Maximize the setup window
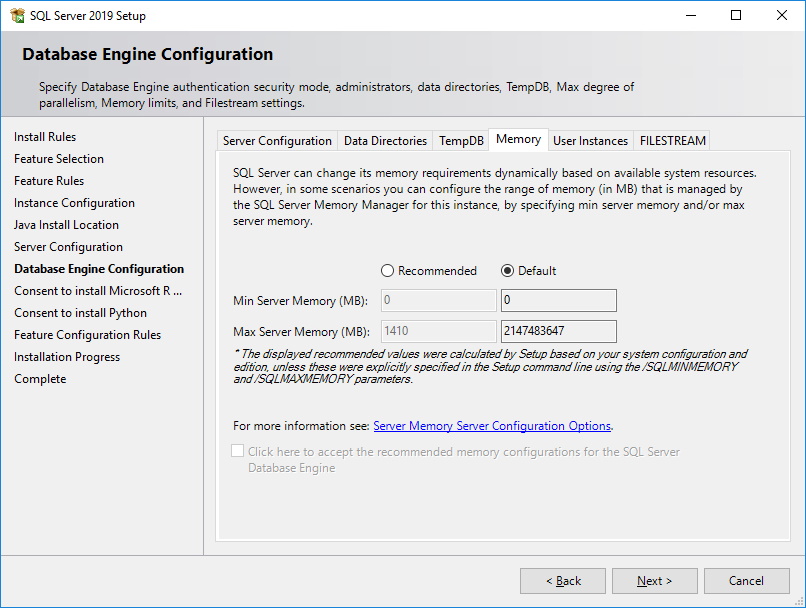Image resolution: width=806 pixels, height=608 pixels. 736,15
